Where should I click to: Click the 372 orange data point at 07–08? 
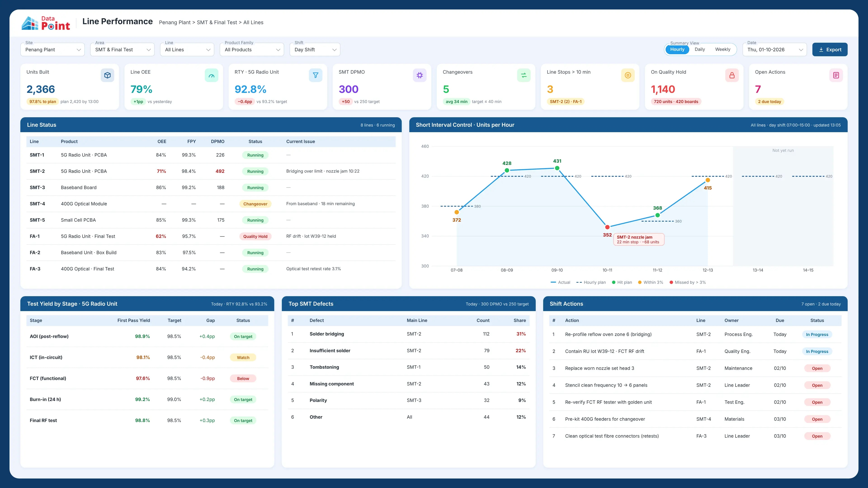[x=457, y=212]
